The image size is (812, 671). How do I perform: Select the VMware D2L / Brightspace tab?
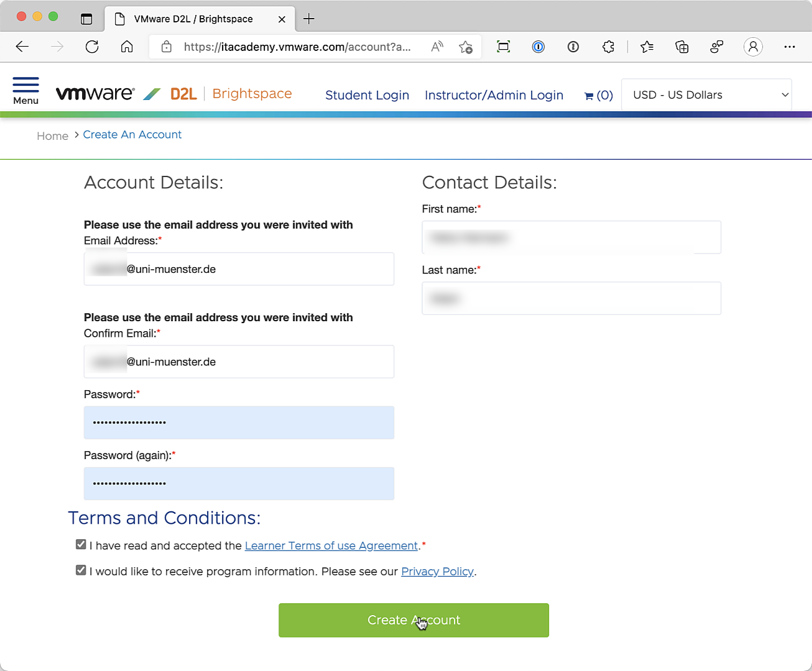tap(193, 19)
